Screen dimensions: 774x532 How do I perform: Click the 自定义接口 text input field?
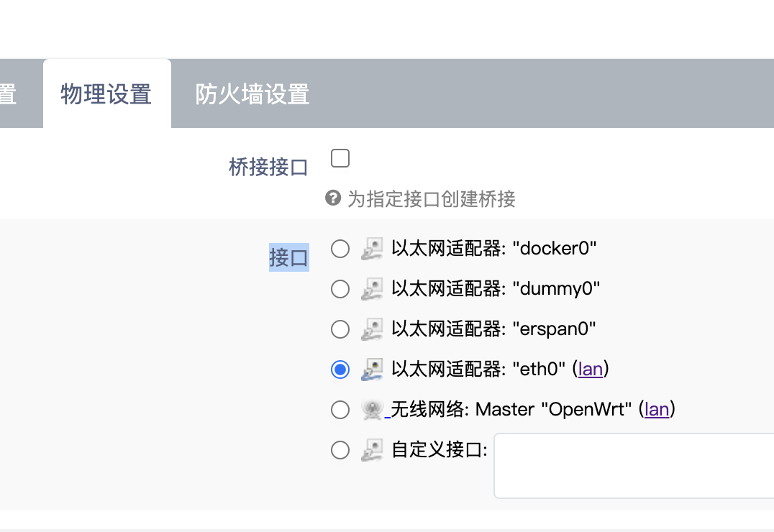click(x=634, y=466)
